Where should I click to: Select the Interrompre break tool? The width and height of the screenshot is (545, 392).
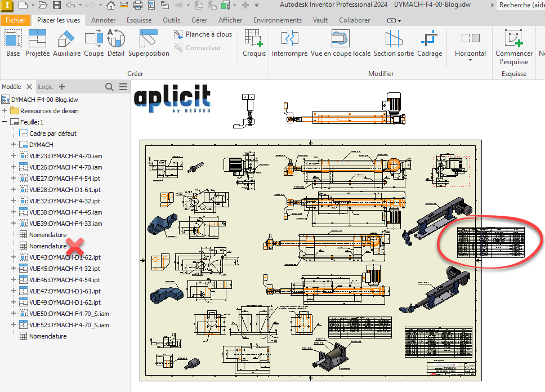coord(289,43)
